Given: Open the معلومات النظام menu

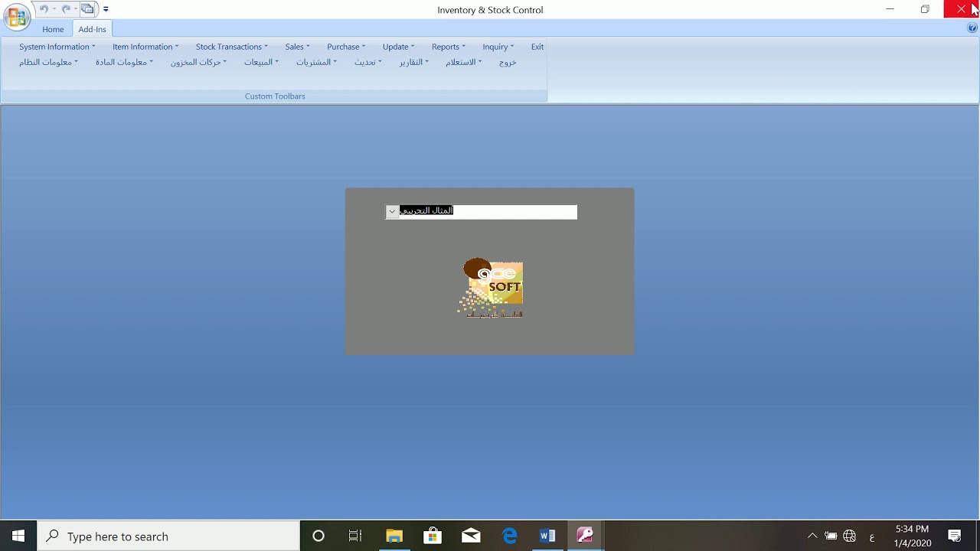Looking at the screenshot, I should [49, 62].
